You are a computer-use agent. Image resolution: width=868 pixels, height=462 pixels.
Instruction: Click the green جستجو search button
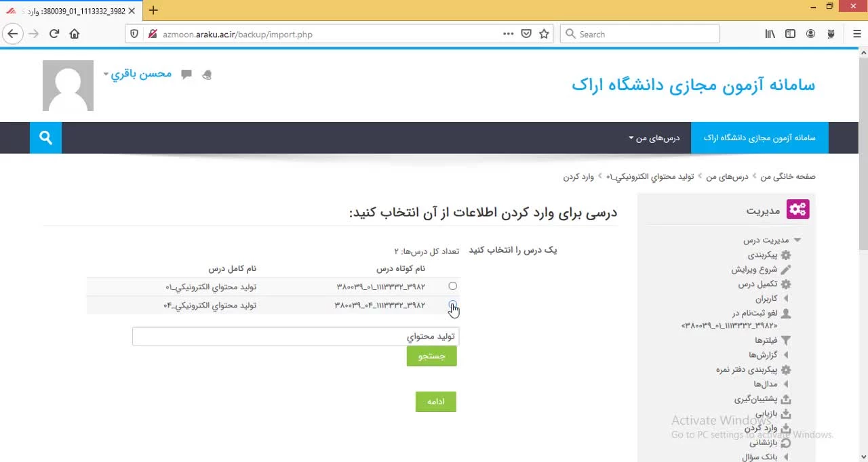[431, 356]
